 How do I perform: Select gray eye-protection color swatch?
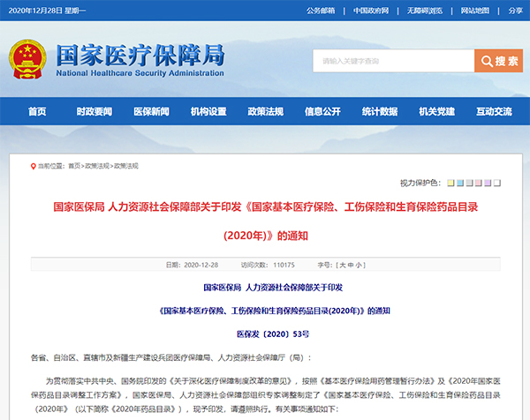coord(468,183)
